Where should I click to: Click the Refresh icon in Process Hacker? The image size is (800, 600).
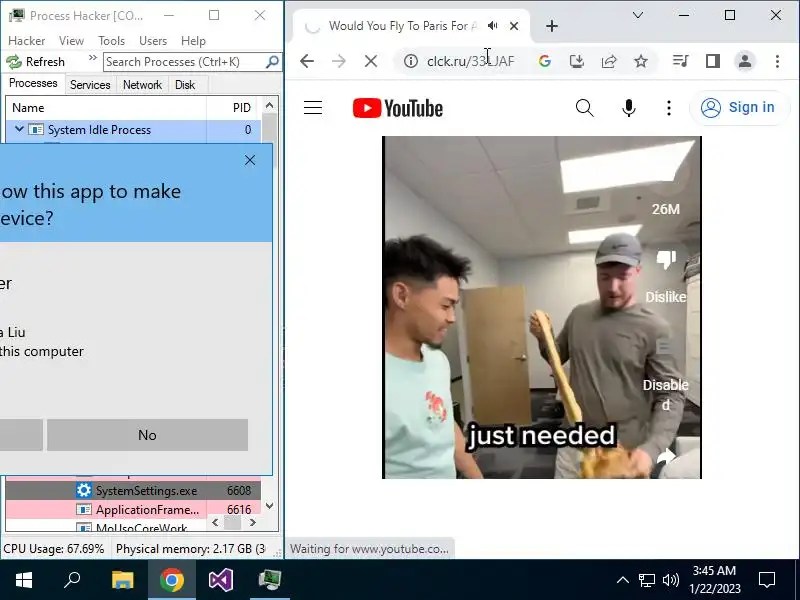pyautogui.click(x=14, y=62)
